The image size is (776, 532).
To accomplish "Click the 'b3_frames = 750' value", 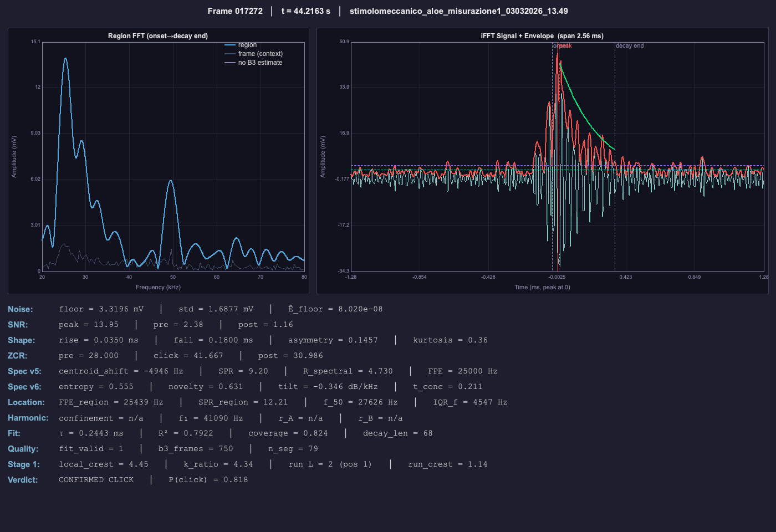I will point(196,449).
